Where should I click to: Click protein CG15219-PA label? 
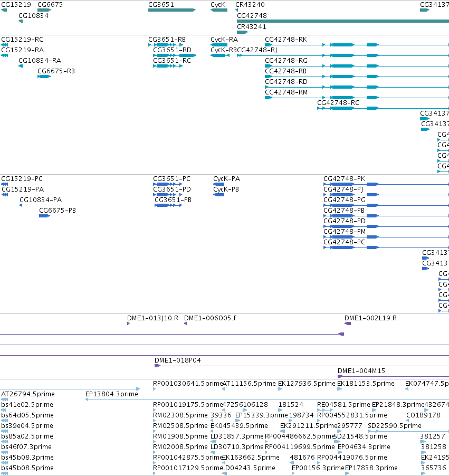point(23,189)
